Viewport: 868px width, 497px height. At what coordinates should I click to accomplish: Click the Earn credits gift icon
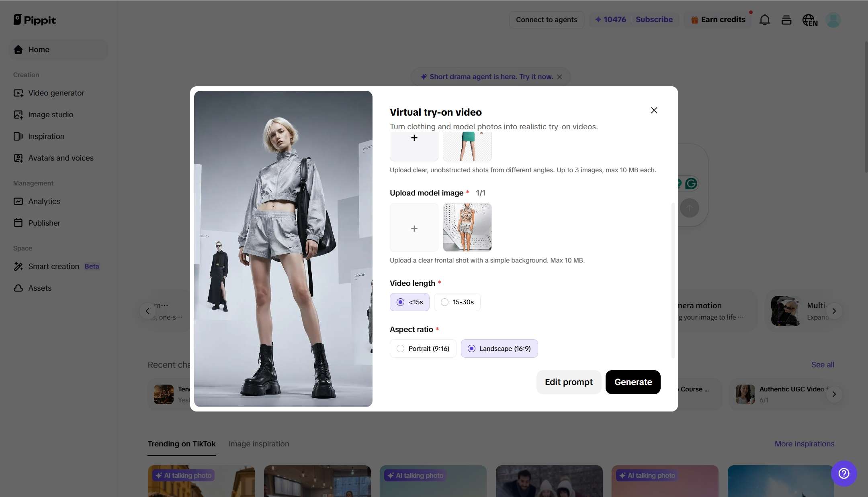tap(694, 20)
